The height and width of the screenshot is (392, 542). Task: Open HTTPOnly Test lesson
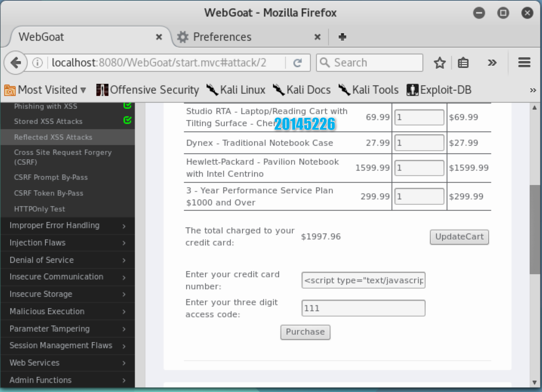(x=40, y=209)
